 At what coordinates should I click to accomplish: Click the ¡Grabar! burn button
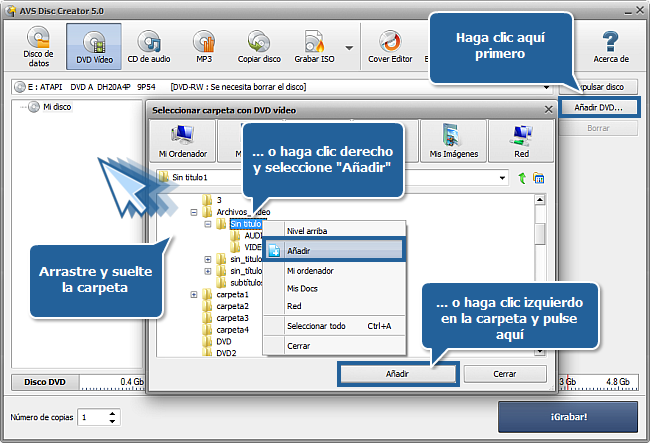pos(568,417)
